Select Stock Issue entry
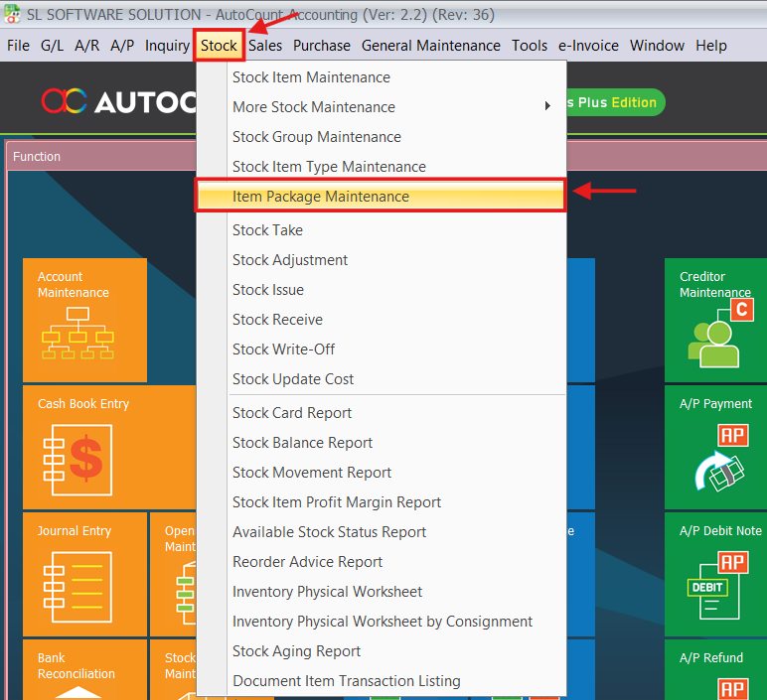The height and width of the screenshot is (700, 767). [382, 290]
